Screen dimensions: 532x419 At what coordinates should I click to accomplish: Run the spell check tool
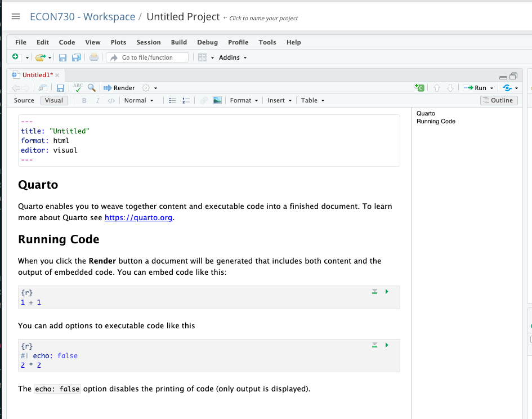(78, 88)
